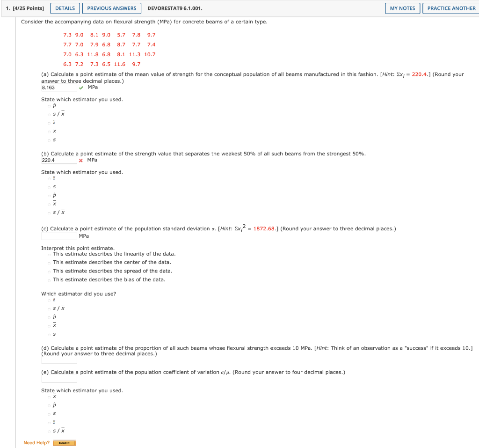This screenshot has height=448, width=479.
Task: Select the s estimator in part (b)
Action: coord(49,186)
